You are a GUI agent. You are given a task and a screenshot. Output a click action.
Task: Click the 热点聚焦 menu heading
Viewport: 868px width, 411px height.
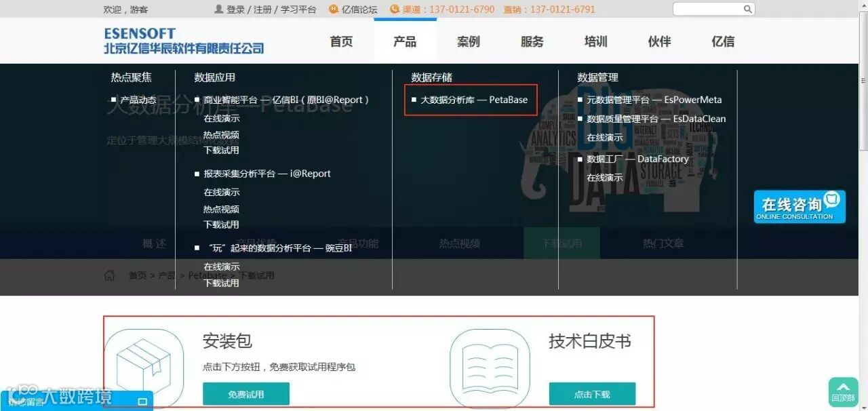pyautogui.click(x=132, y=77)
